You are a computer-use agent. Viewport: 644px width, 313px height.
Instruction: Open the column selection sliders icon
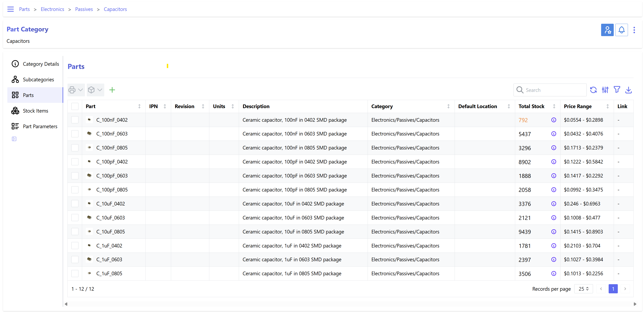[605, 90]
